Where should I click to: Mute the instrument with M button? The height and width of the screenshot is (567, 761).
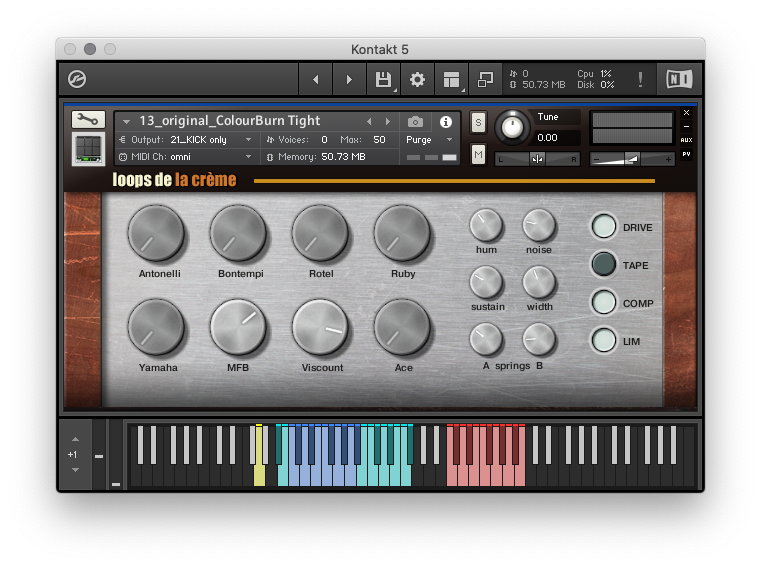tap(478, 155)
